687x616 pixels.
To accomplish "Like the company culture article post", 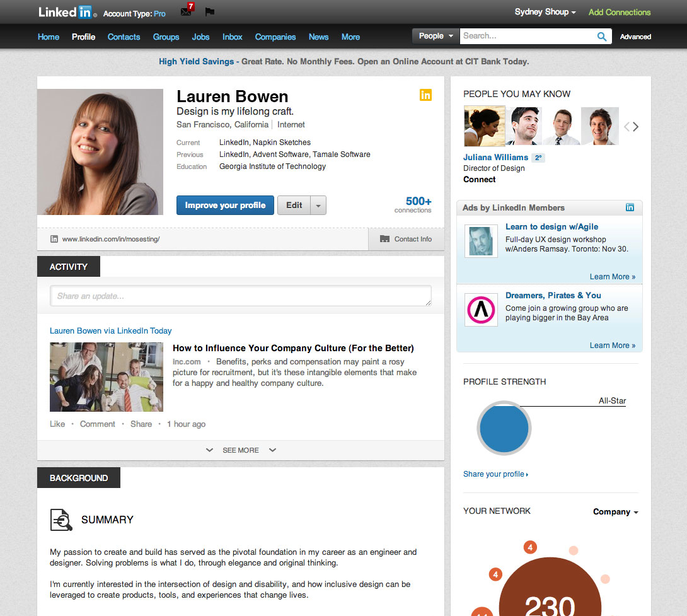I will tap(57, 424).
